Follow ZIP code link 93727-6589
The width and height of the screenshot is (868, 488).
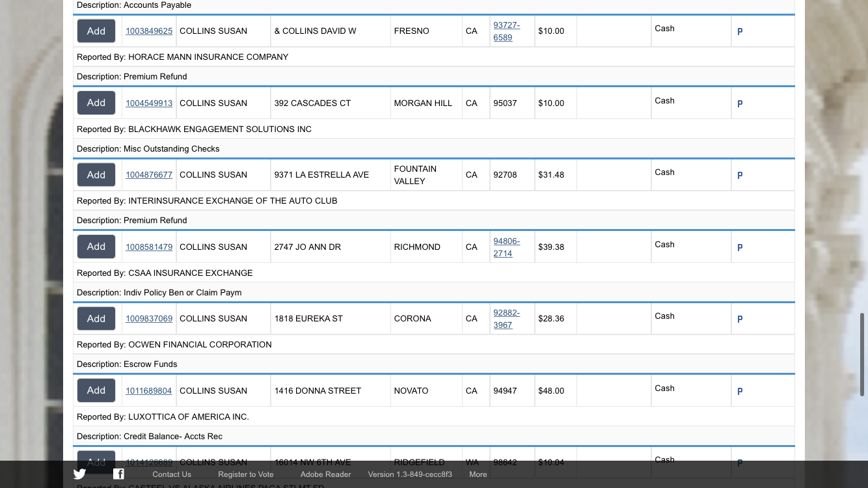[x=506, y=31]
